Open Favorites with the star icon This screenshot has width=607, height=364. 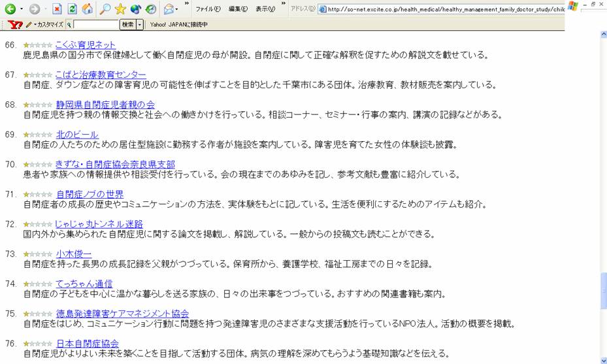[x=120, y=8]
